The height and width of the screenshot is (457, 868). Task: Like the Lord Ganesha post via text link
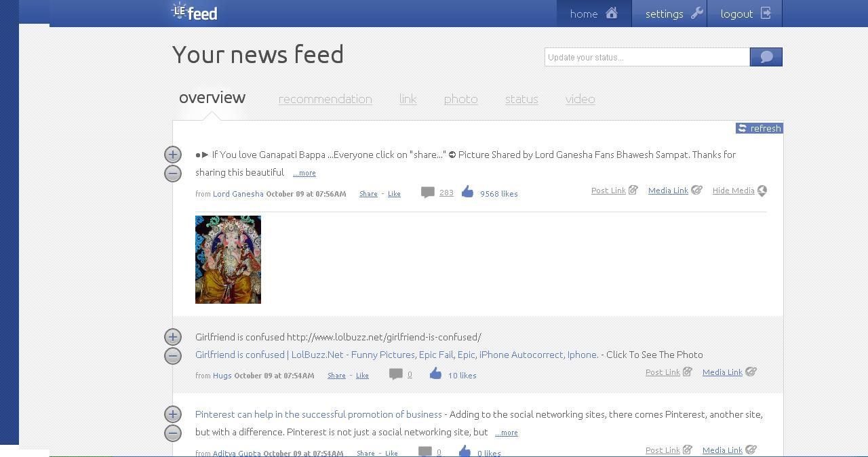(x=394, y=194)
